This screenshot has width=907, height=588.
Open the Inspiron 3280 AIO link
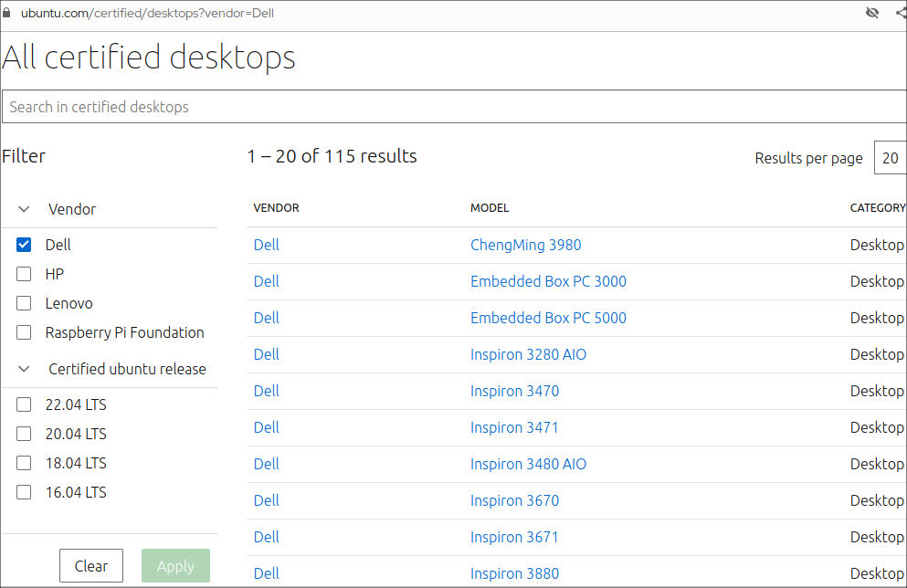click(x=528, y=354)
